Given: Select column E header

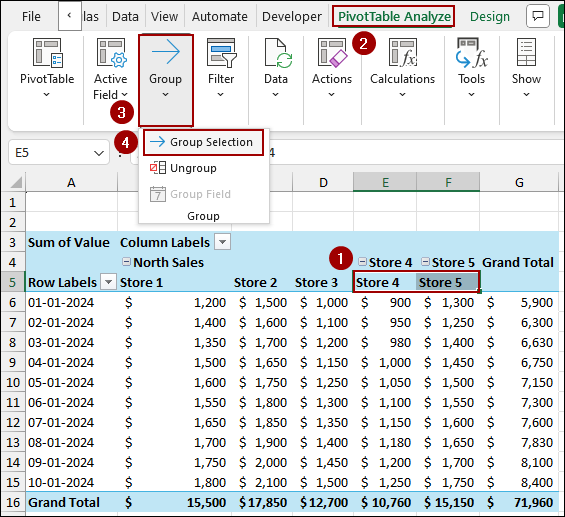Looking at the screenshot, I should 385,183.
